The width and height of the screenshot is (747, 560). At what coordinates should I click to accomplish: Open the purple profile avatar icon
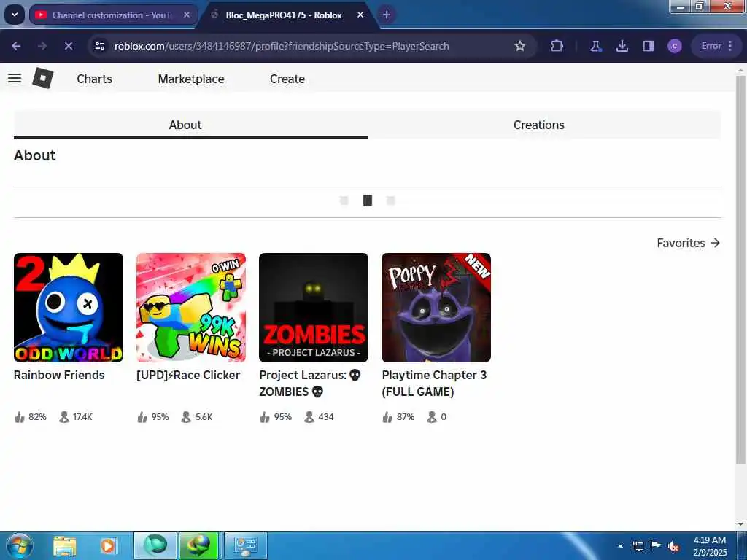[674, 46]
